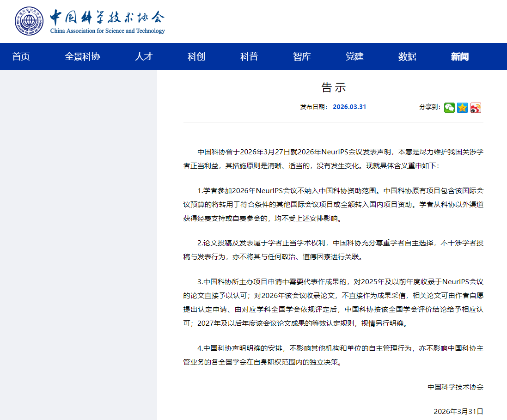Screen dimensions: 507x420
Task: Share the notice to QQ Zone
Action: tap(462, 108)
